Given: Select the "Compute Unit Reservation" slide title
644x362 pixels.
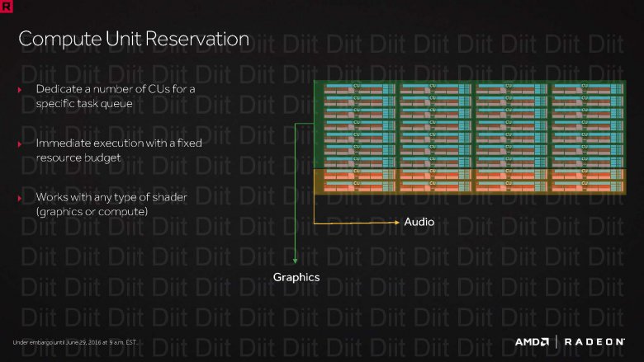Looking at the screenshot, I should [x=132, y=39].
